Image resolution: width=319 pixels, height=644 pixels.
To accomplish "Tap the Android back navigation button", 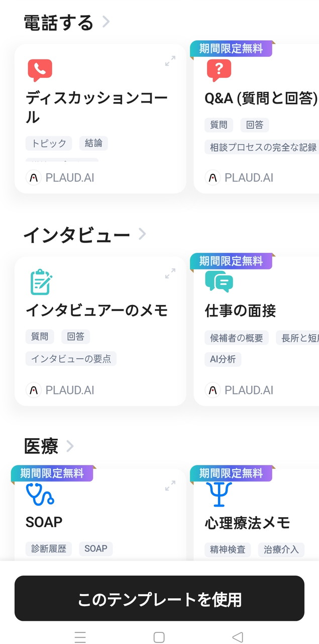I will 238,637.
